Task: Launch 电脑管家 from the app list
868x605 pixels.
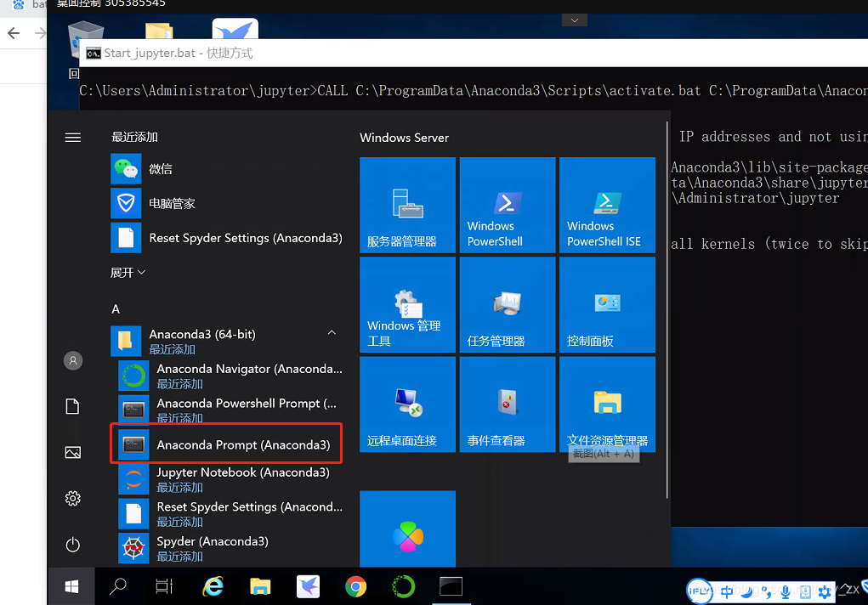Action: point(226,204)
